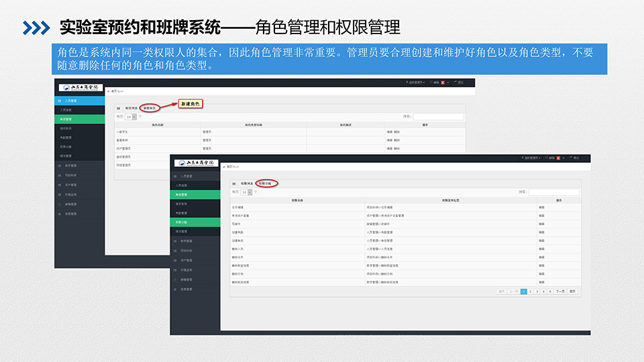The image size is (644, 362).
Task: Open the page size dropdown in the role list
Action: [134, 117]
